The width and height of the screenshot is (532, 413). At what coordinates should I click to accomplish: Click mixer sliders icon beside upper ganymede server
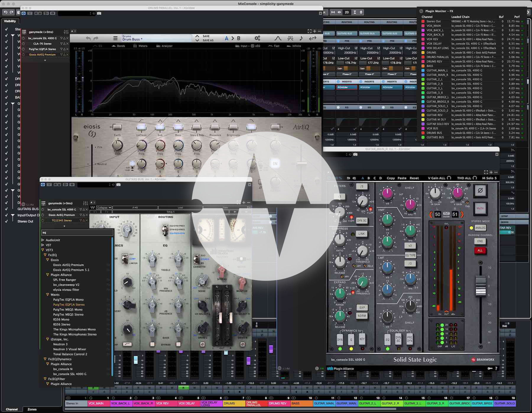66,32
